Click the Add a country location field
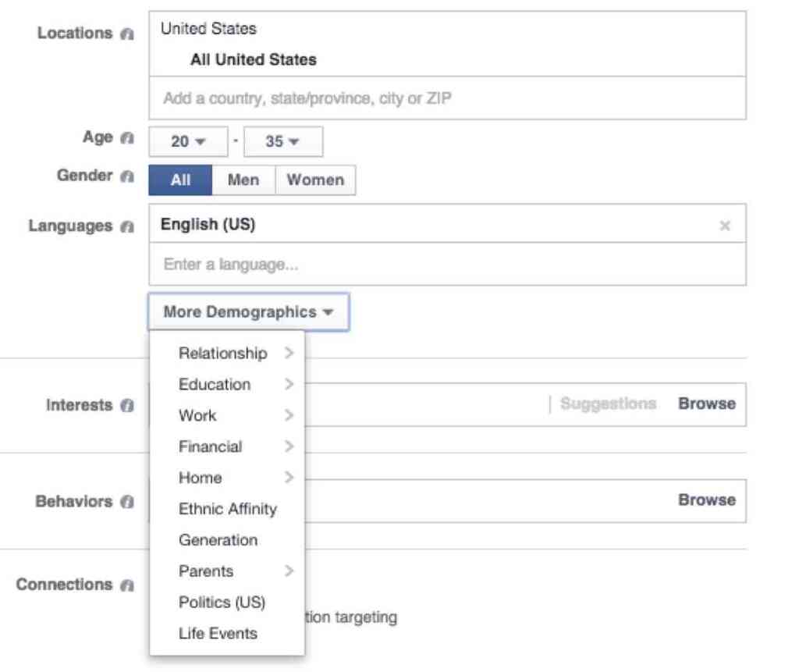 point(446,99)
